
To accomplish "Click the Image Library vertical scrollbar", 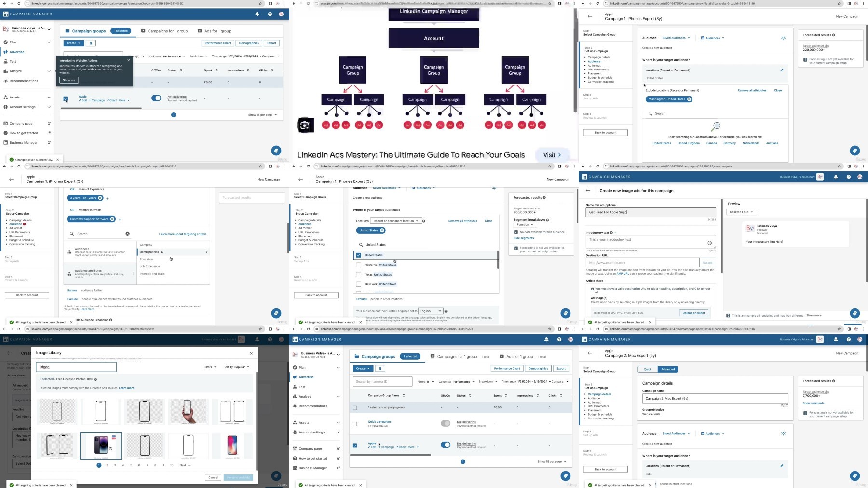I will pyautogui.click(x=257, y=420).
